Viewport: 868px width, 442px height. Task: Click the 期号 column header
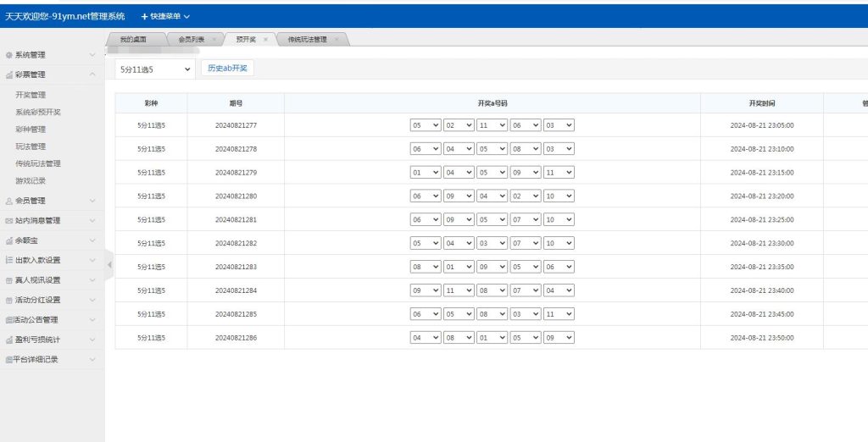(236, 103)
